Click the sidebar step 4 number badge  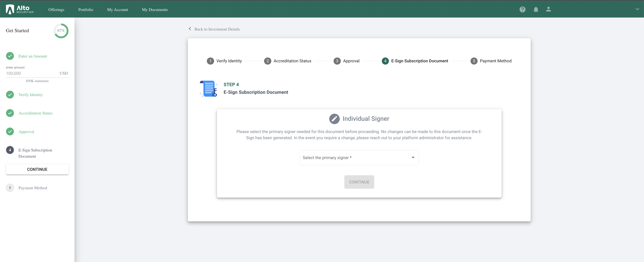click(x=10, y=150)
